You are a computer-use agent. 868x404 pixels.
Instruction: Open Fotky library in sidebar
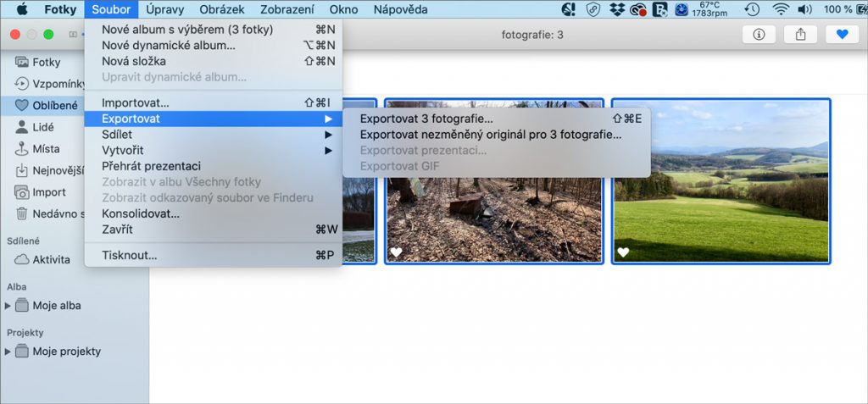click(x=45, y=62)
